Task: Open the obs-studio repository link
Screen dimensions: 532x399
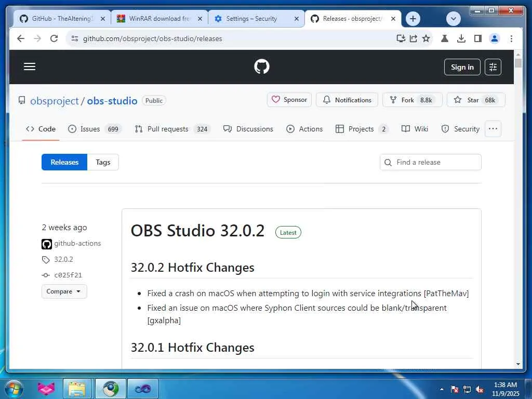Action: click(112, 101)
